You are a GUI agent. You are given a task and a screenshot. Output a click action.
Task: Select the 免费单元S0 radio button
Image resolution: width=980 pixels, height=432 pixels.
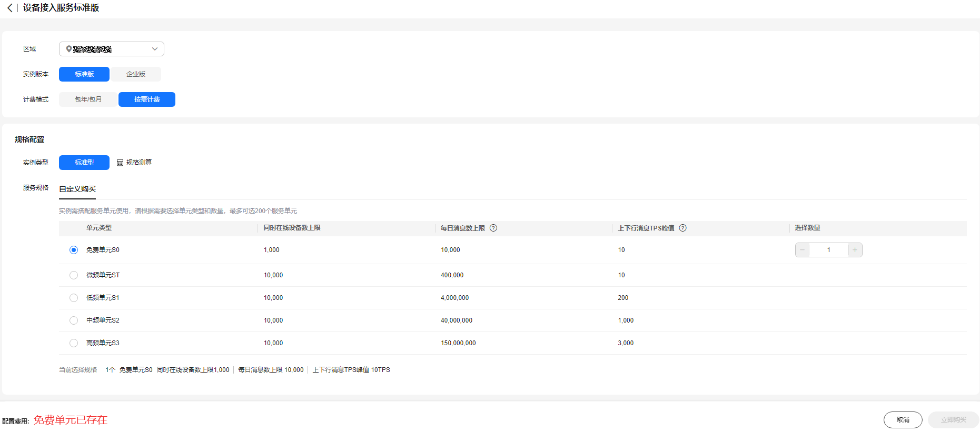pos(74,250)
